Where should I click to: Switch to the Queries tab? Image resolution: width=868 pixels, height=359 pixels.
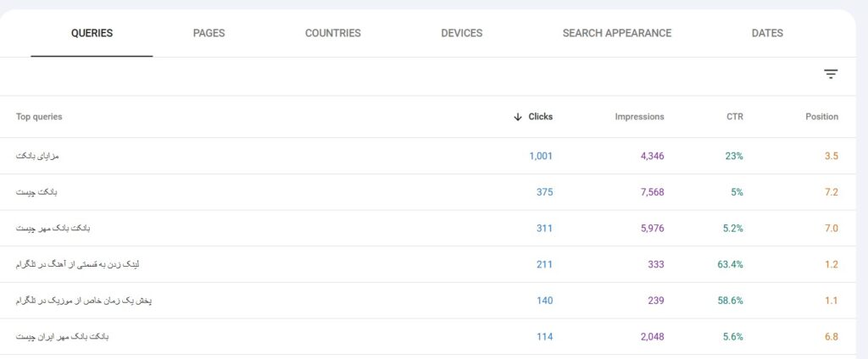(92, 33)
